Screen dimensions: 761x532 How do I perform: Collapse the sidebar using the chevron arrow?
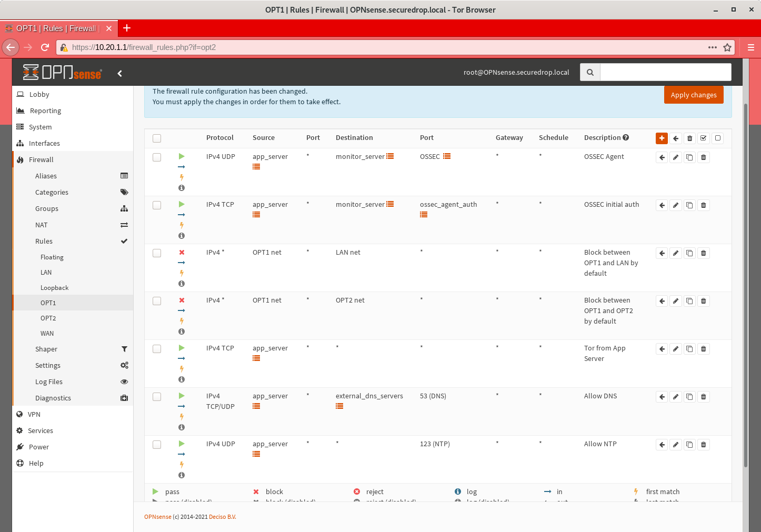pos(119,73)
